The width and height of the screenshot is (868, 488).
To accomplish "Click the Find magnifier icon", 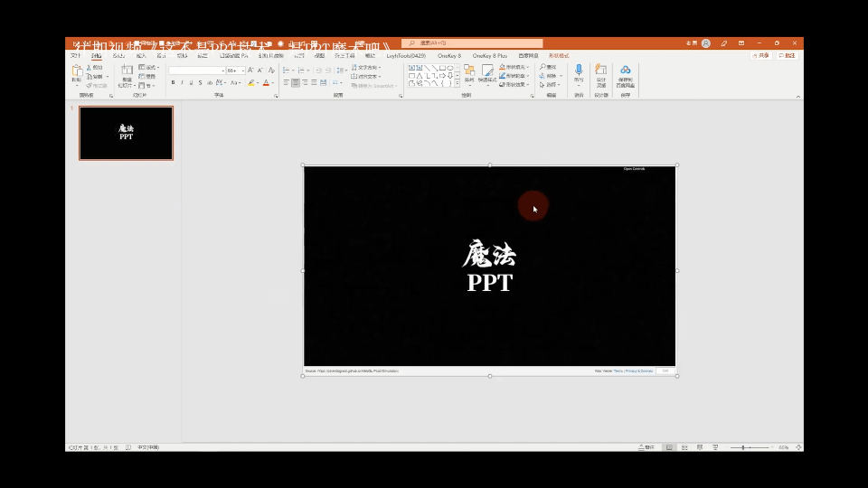I will pos(543,67).
